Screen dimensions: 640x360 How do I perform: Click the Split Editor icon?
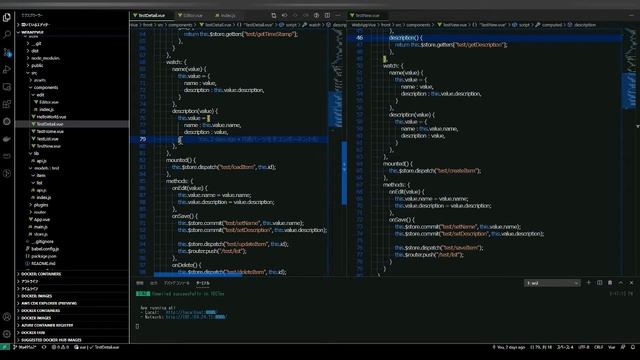click(x=327, y=16)
